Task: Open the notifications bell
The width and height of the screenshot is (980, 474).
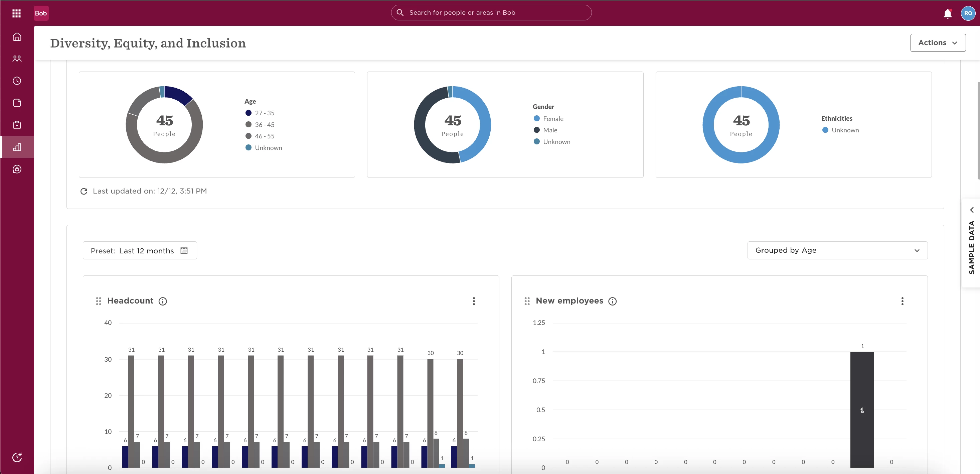Action: click(947, 14)
